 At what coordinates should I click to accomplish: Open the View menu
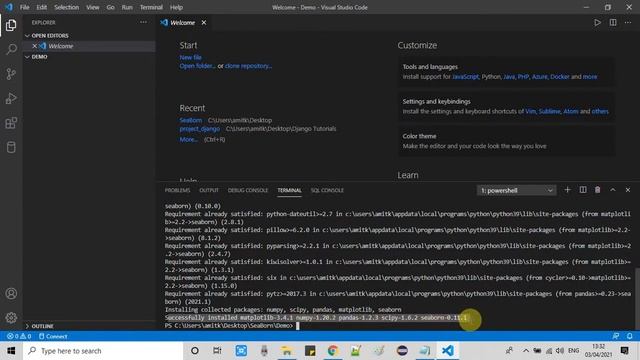pyautogui.click(x=93, y=7)
